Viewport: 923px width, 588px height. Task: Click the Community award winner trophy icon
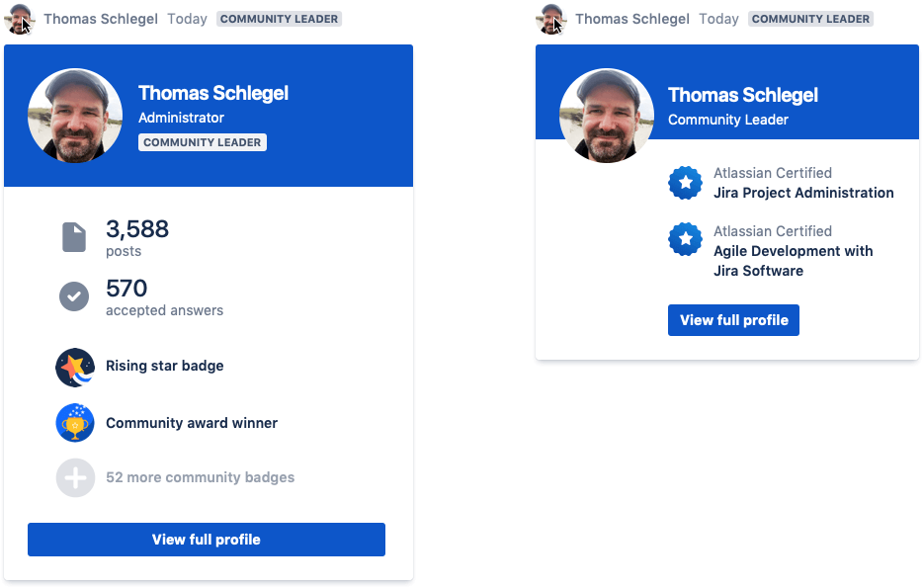[x=75, y=423]
